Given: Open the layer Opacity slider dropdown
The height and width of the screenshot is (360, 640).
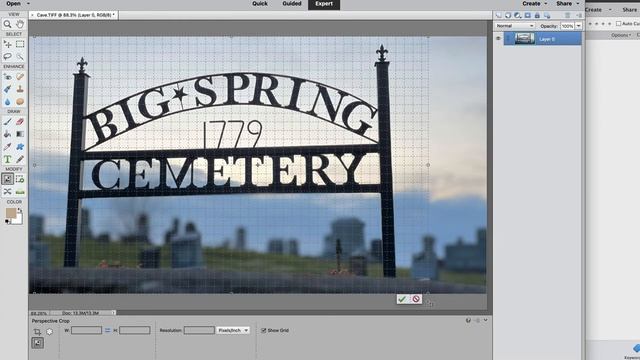Looking at the screenshot, I should [578, 26].
